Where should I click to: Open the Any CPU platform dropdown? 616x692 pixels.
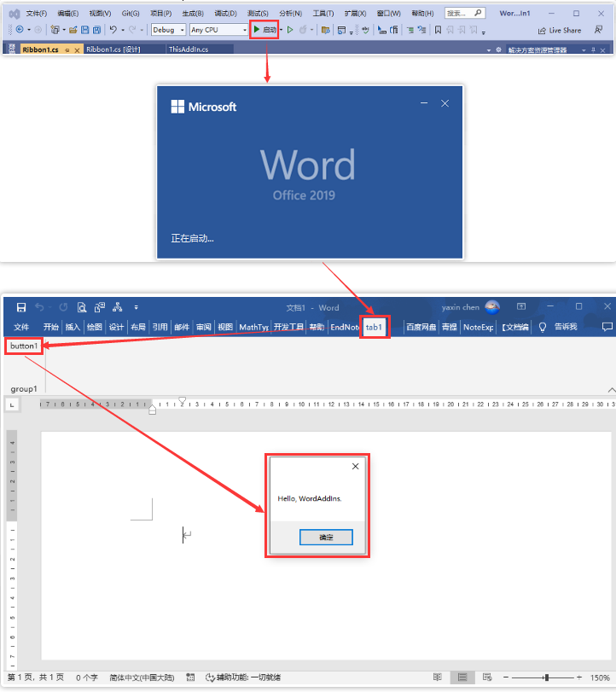tap(219, 30)
